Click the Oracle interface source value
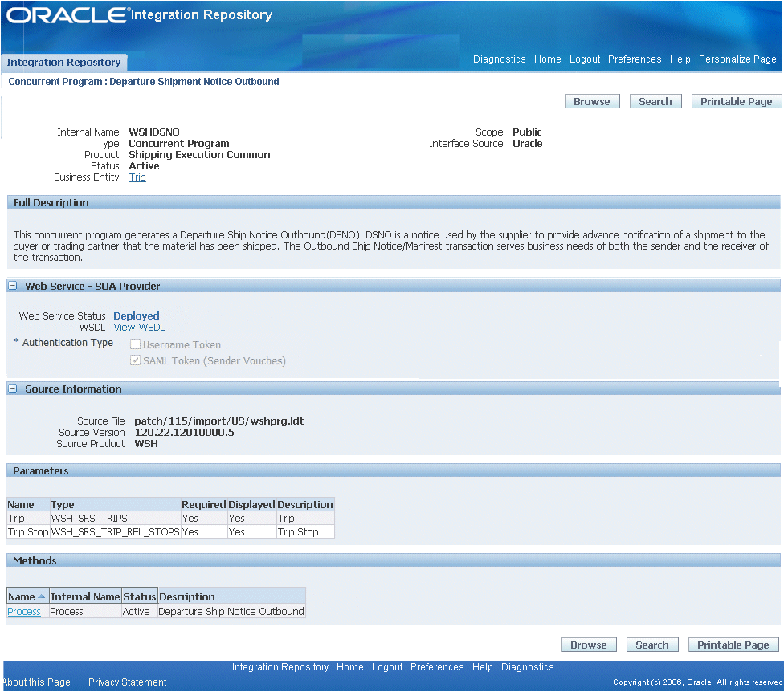Screen dimensions: 784x692 [x=528, y=144]
